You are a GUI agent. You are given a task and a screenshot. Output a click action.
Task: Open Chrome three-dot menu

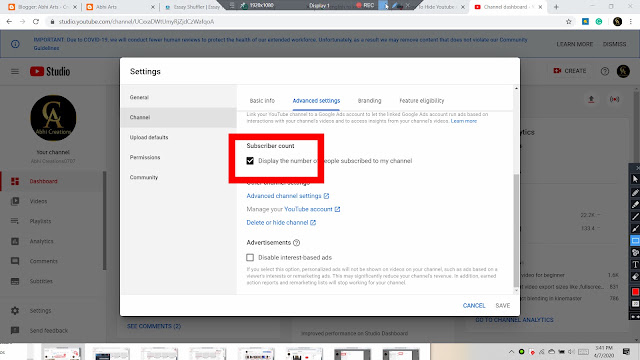click(x=631, y=22)
